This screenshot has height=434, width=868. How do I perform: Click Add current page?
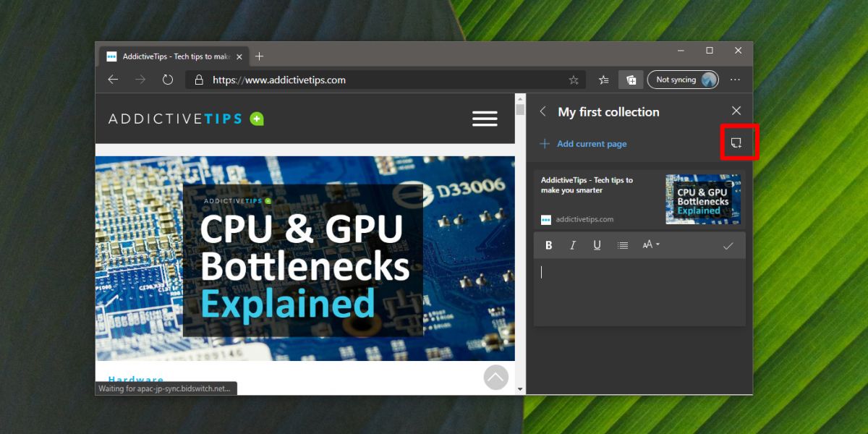(x=584, y=144)
